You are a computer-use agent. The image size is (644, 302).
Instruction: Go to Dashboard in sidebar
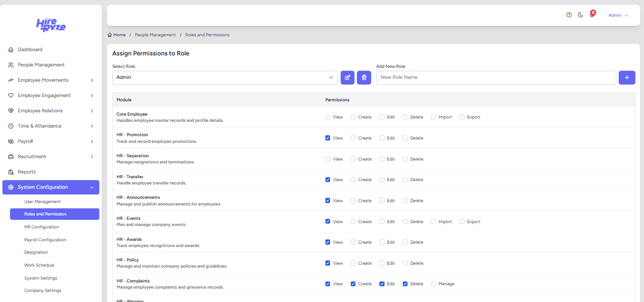coord(30,50)
